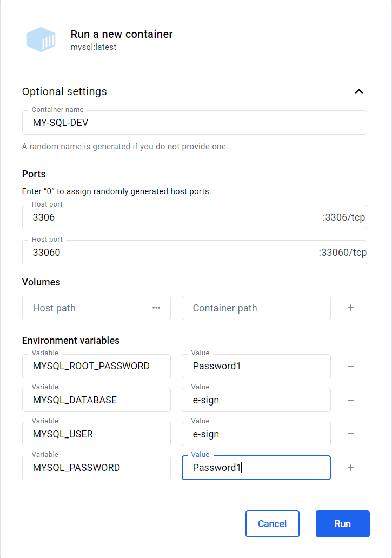Edit the root password value field
Image resolution: width=392 pixels, height=558 pixels.
click(255, 366)
